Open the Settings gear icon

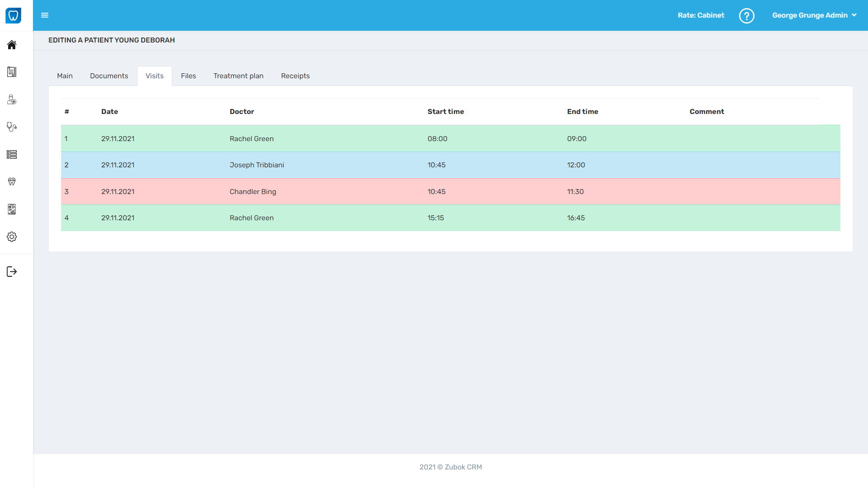pos(11,237)
